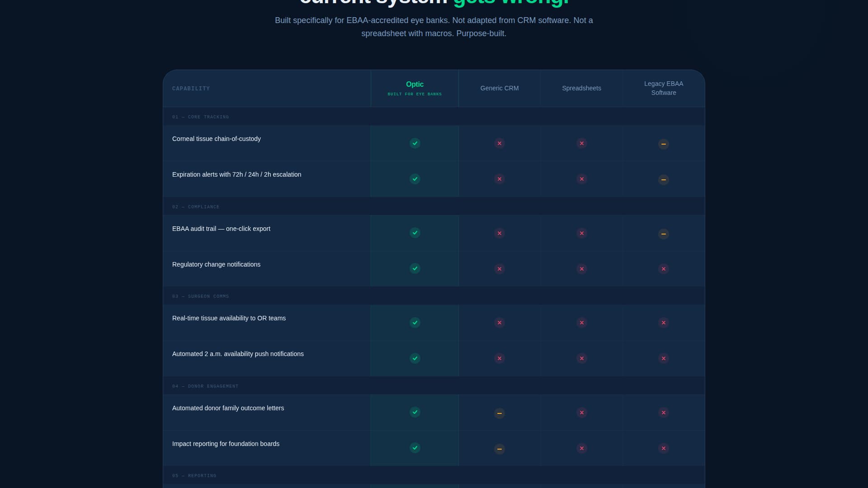Screen dimensions: 868x488
Task: Click 'Corneal tissue chain-of-custody' row label
Action: (217, 139)
